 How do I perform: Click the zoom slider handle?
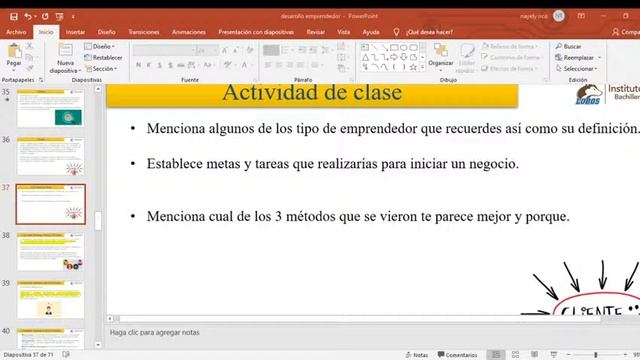point(596,355)
